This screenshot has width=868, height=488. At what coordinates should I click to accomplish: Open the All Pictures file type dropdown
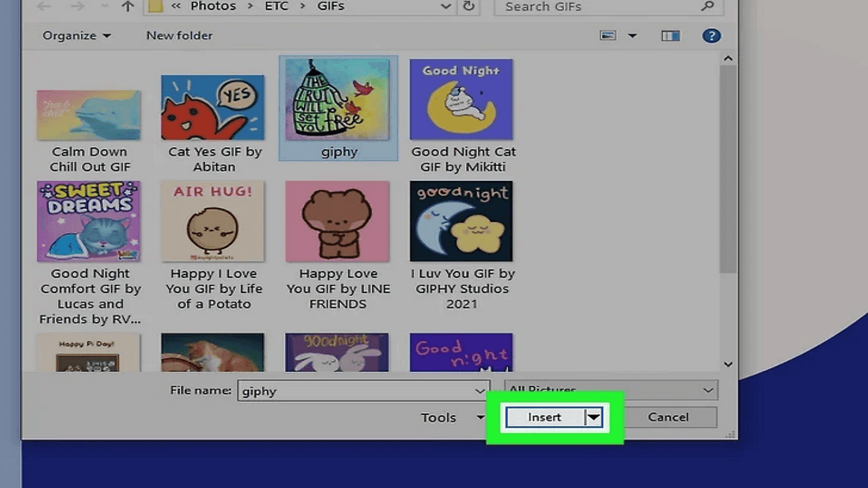tap(611, 390)
